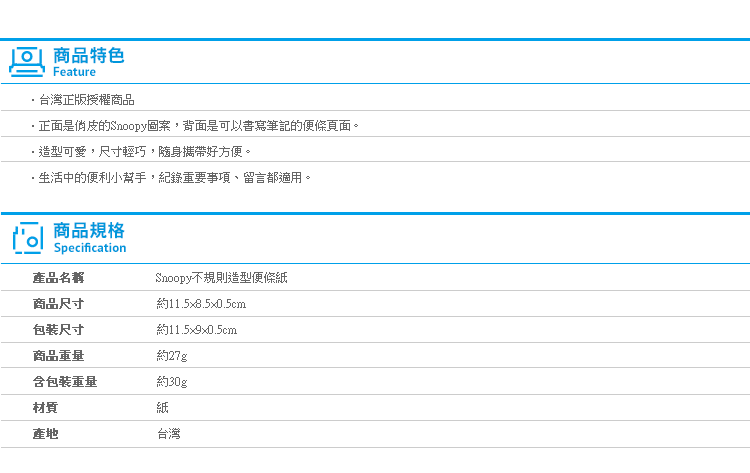Image resolution: width=750 pixels, height=473 pixels.
Task: Click the Snoopy圖案 feature description line
Action: click(x=198, y=126)
